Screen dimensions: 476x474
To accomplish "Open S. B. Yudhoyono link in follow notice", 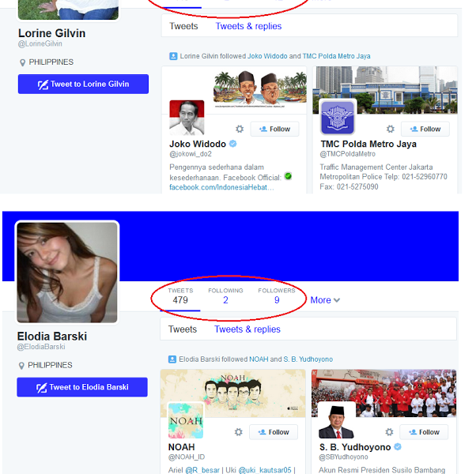I will click(x=308, y=359).
